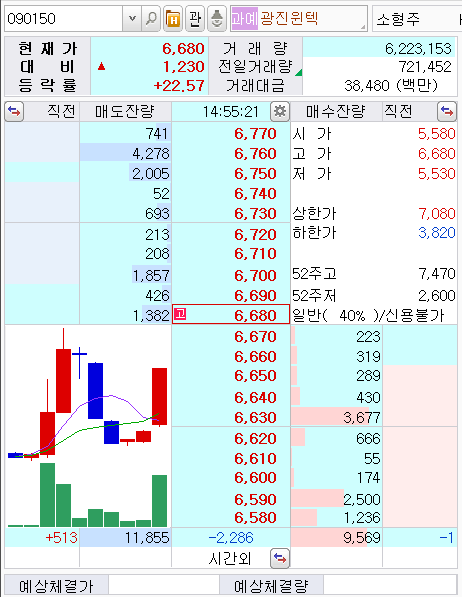Expand the stock code dropdown arrow

pos(132,18)
